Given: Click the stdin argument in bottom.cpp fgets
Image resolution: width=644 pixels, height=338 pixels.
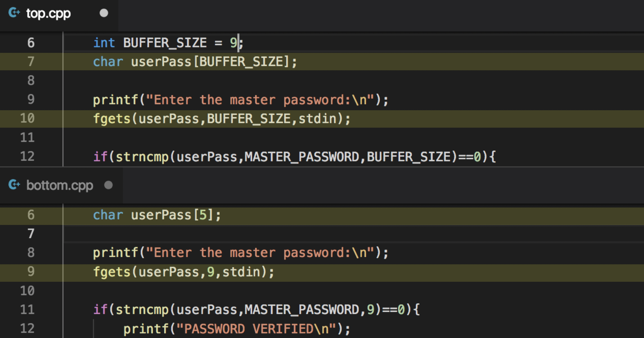Looking at the screenshot, I should click(242, 272).
